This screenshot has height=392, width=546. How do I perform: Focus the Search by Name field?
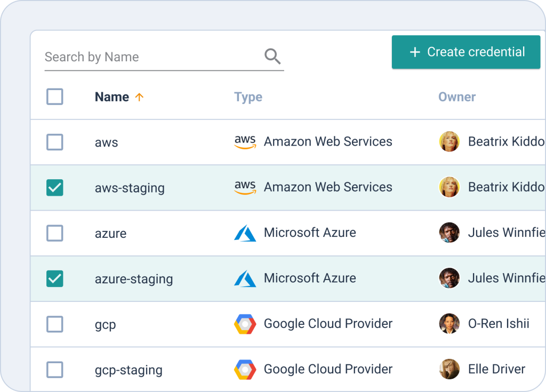[152, 57]
